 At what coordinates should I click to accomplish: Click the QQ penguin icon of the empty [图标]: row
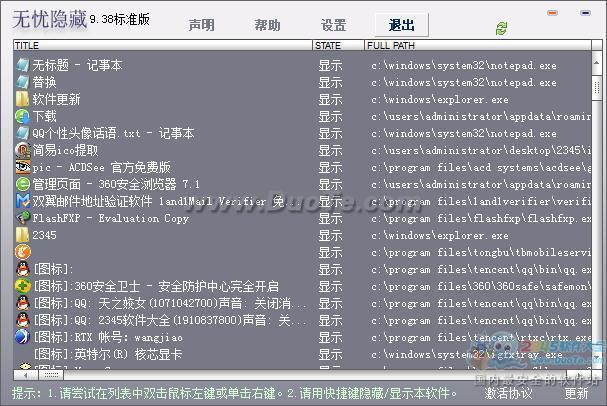[22, 269]
